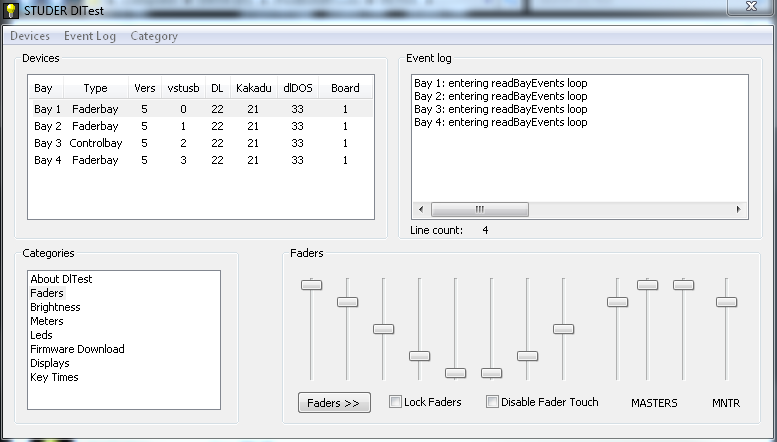Click the vstusb value 3 for Bay 4
Image resolution: width=777 pixels, height=442 pixels.
(183, 160)
